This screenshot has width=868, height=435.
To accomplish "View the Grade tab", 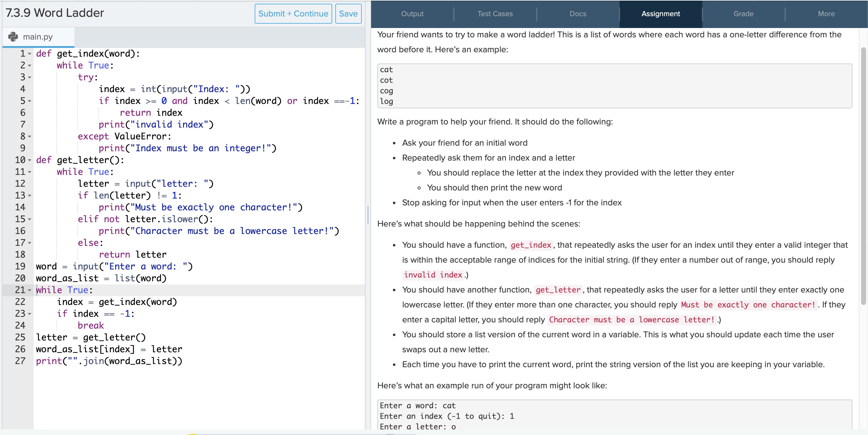I will point(743,14).
